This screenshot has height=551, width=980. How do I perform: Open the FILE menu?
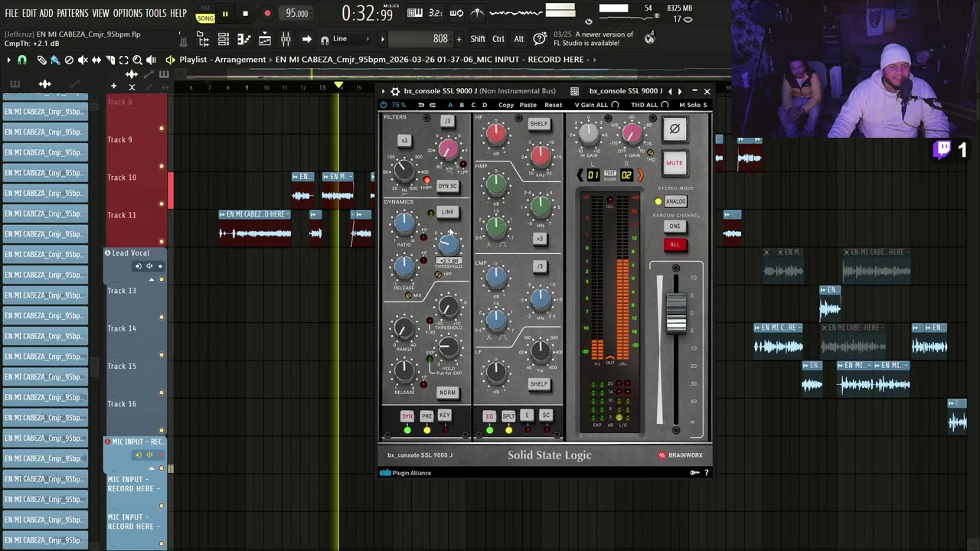pos(11,13)
